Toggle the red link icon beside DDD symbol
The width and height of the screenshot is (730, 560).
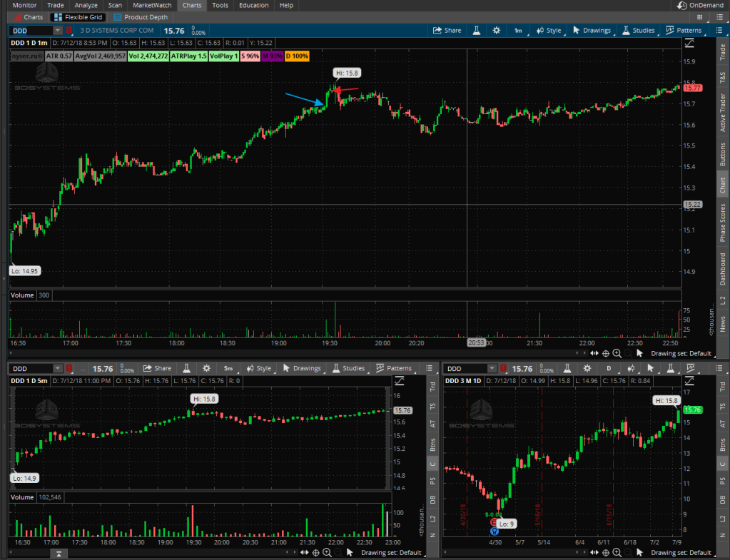tap(69, 31)
